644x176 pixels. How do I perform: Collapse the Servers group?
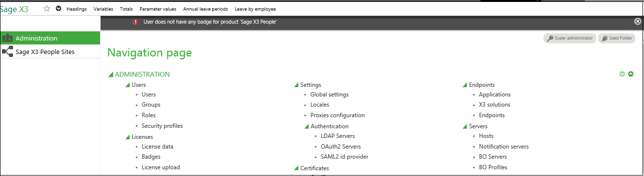pyautogui.click(x=465, y=127)
